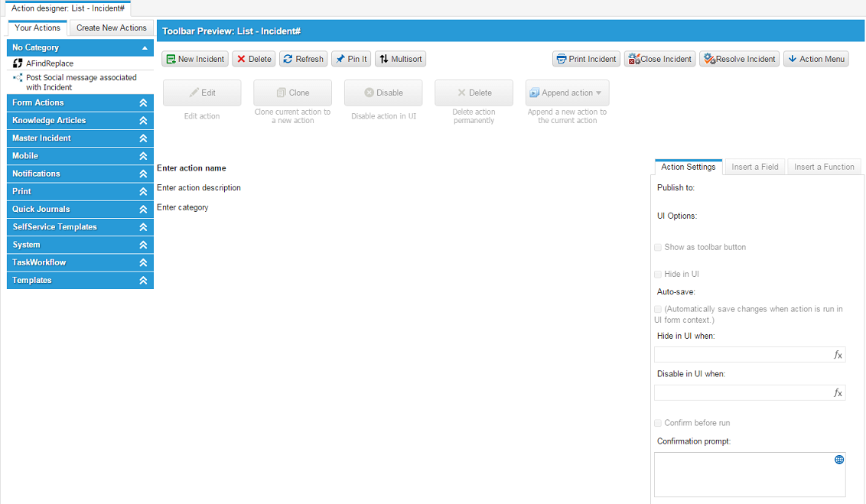Click the Pin It pushpin icon
The width and height of the screenshot is (866, 504).
[340, 59]
